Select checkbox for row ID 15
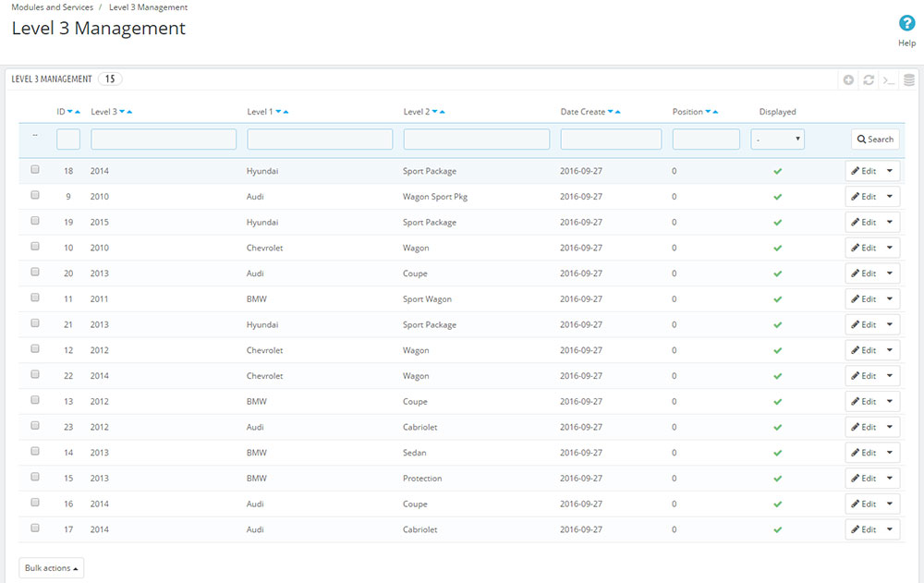This screenshot has height=583, width=924. pos(35,477)
